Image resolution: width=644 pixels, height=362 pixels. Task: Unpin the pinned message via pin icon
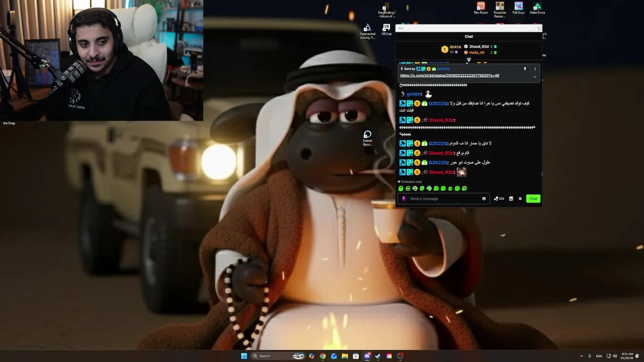coord(525,69)
